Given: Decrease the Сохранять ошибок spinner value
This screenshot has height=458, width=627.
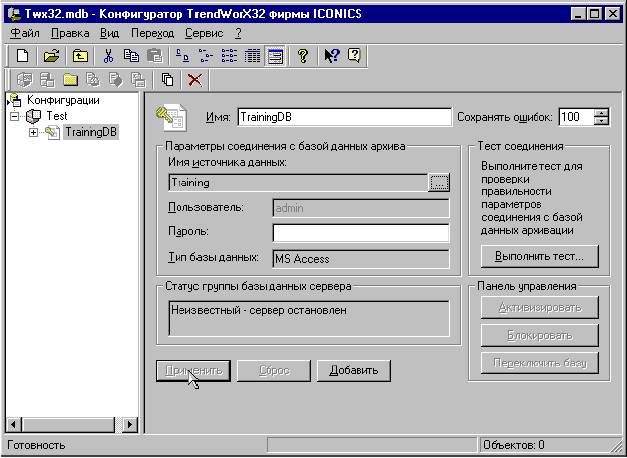Looking at the screenshot, I should (601, 121).
